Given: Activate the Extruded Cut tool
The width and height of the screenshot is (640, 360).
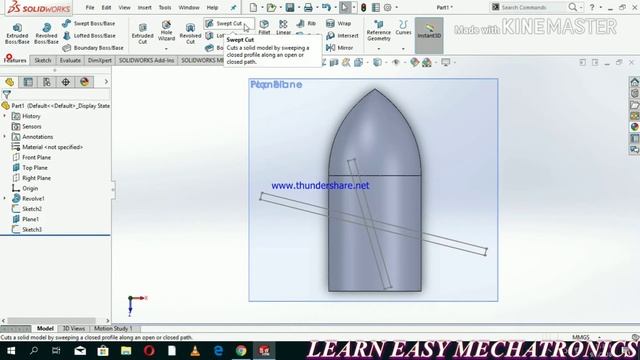Looking at the screenshot, I should [x=142, y=33].
